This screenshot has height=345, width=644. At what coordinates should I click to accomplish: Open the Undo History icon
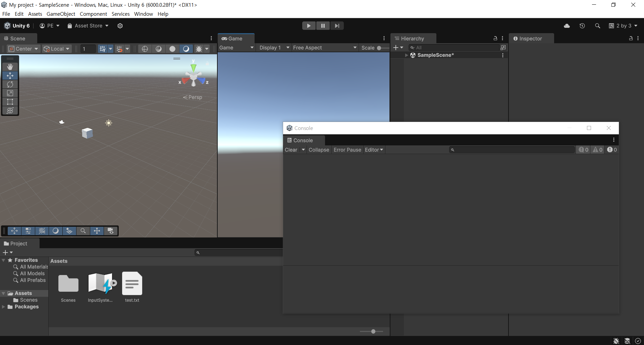click(582, 26)
